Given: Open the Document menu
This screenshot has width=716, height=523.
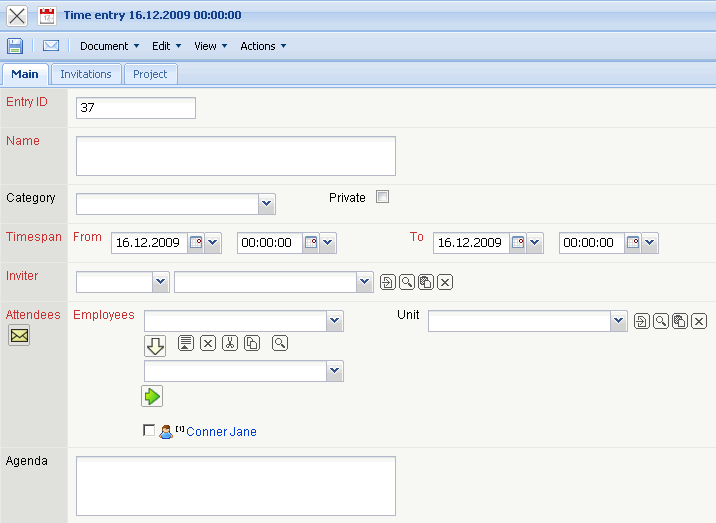Looking at the screenshot, I should click(x=109, y=46).
